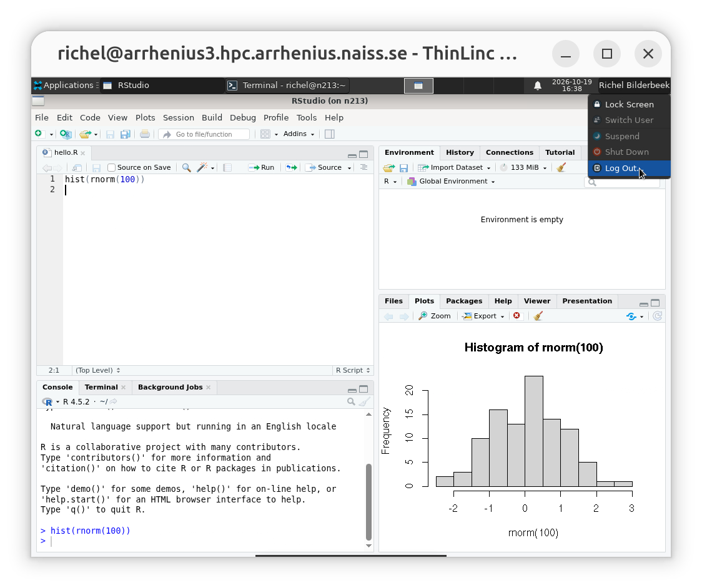Click the Print icon in the main toolbar
Viewport: 702px width, 588px height.
point(145,134)
